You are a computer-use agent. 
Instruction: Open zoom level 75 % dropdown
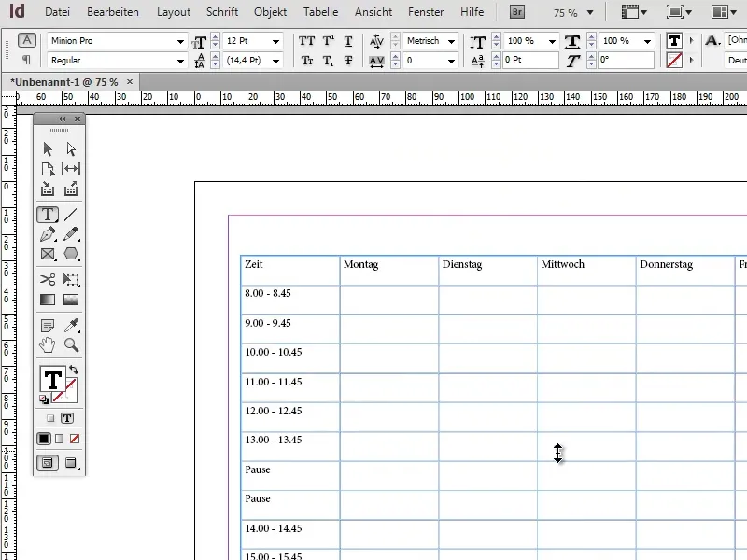tap(590, 13)
